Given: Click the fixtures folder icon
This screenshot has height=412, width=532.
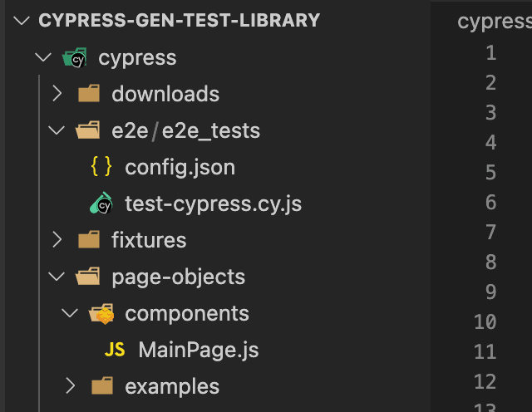Looking at the screenshot, I should tap(89, 239).
